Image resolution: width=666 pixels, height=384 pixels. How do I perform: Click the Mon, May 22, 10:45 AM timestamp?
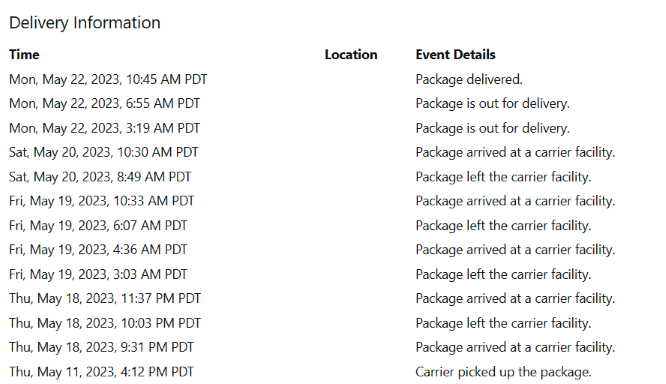click(x=108, y=79)
